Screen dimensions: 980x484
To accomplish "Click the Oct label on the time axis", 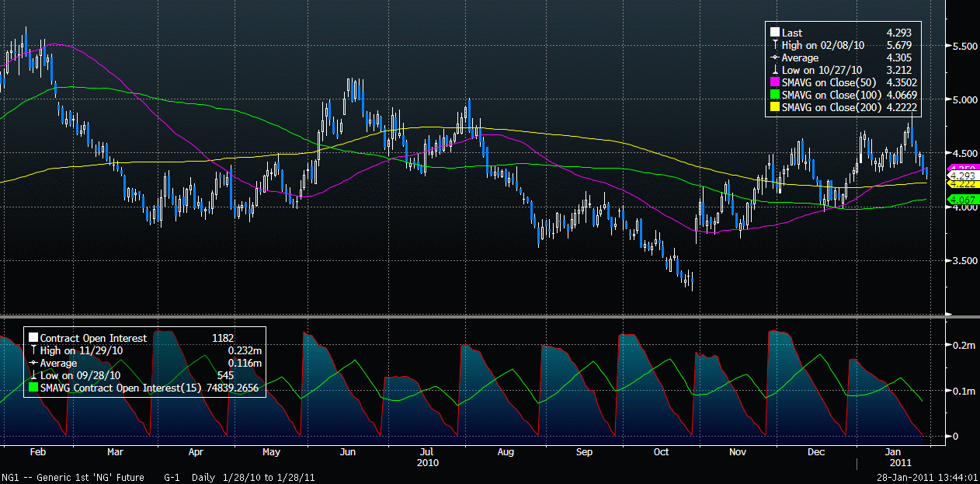I will (662, 451).
